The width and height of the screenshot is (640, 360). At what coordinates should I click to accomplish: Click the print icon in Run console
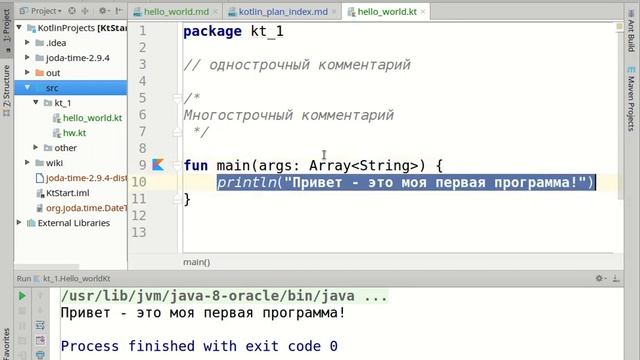coord(40,355)
